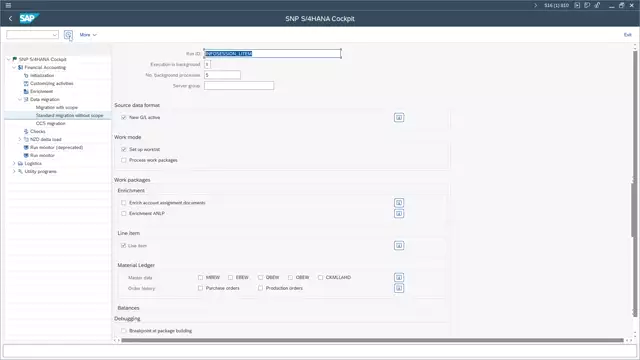This screenshot has height=360, width=640.
Task: Open the hamburger menu in the title bar
Action: [x=8, y=5]
